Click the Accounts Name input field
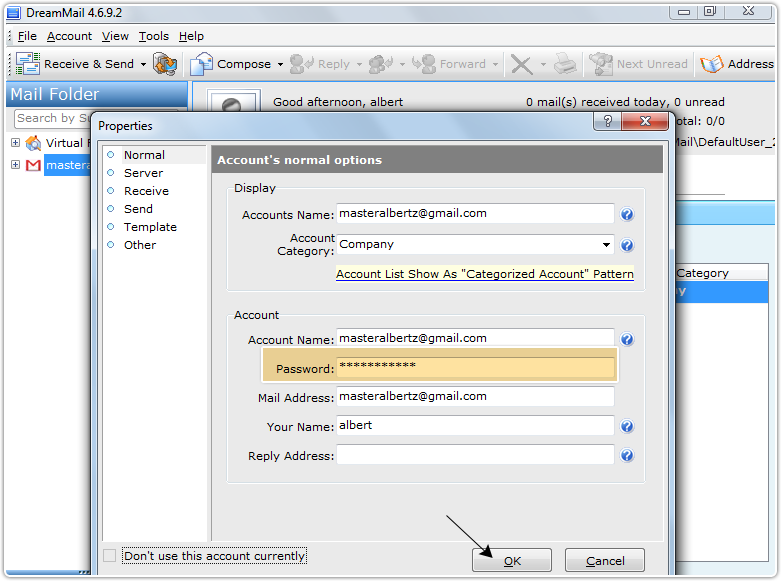Viewport: 781px width, 581px height. pyautogui.click(x=475, y=213)
